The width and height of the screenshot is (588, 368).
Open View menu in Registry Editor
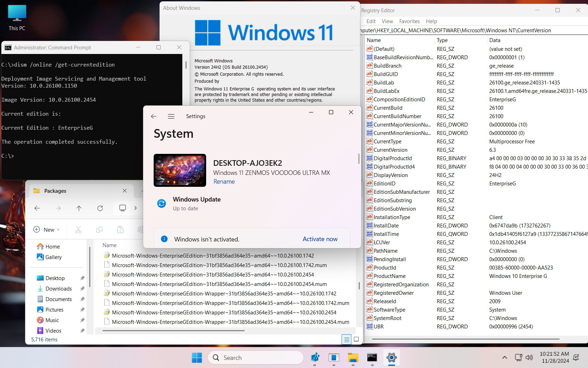point(387,21)
